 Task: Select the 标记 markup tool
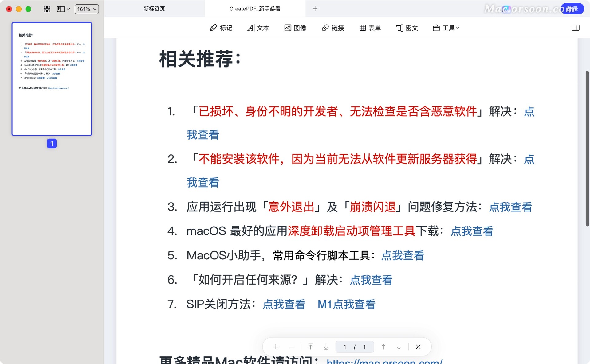pos(221,28)
